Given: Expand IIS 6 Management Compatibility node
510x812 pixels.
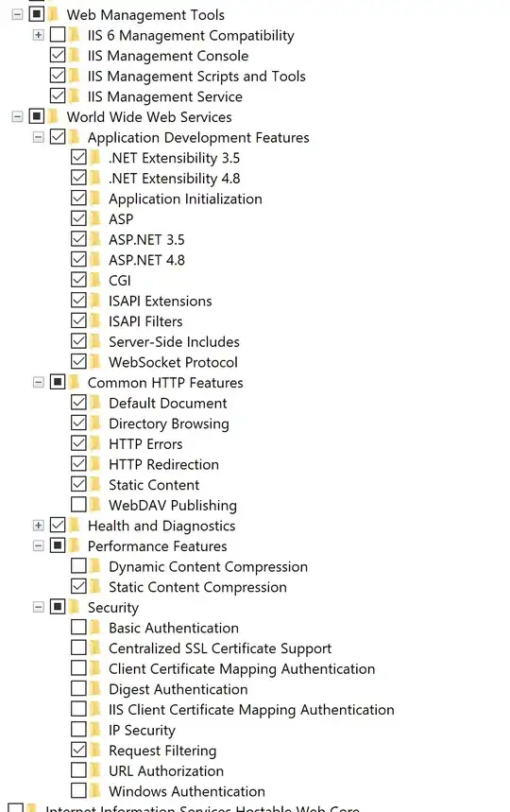Looking at the screenshot, I should click(39, 35).
